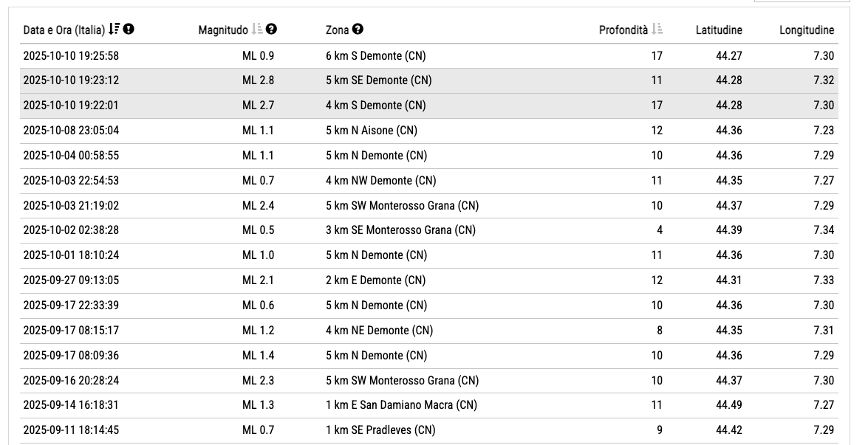
Task: Show the help icon next to Magnitudo
Action: pyautogui.click(x=272, y=30)
